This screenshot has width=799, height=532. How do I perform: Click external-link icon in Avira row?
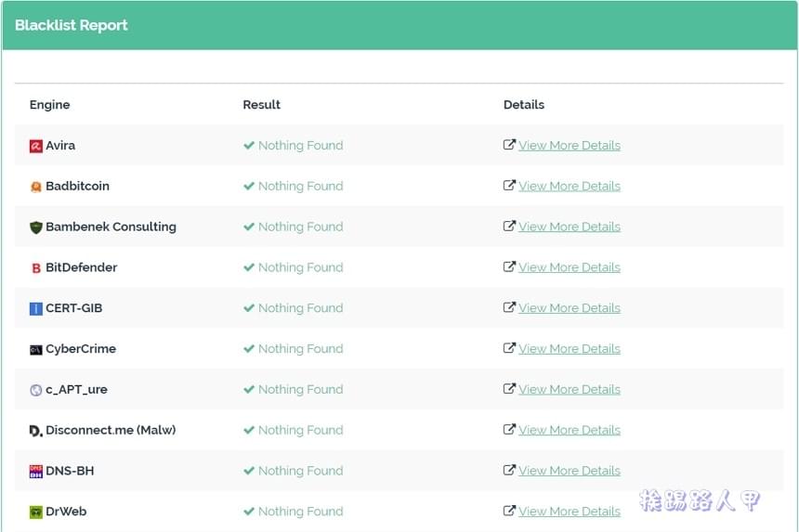pyautogui.click(x=509, y=145)
